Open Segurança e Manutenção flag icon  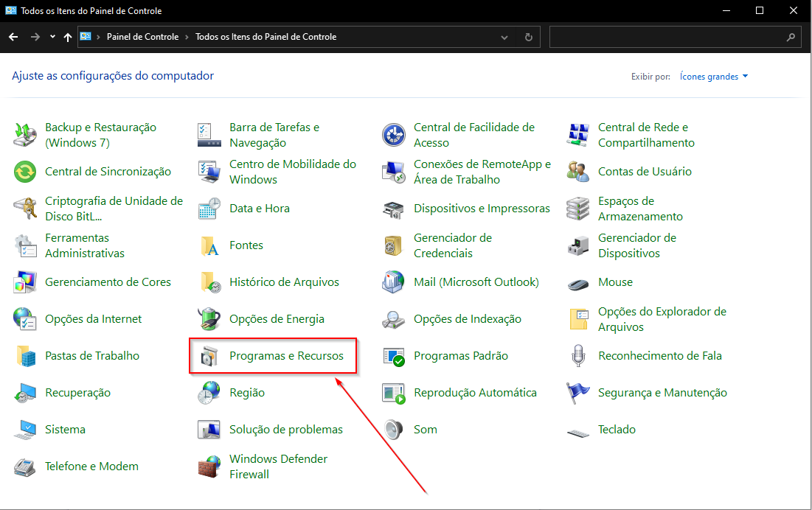(x=578, y=393)
